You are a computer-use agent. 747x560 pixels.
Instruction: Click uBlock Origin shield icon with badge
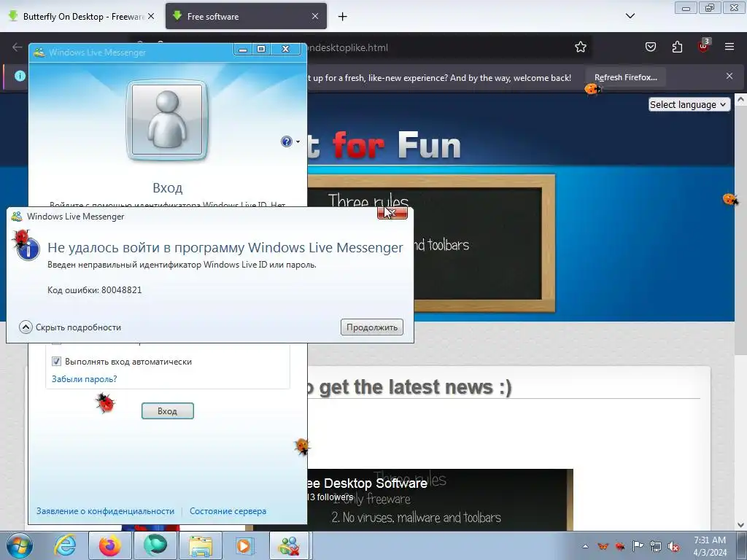coord(704,46)
